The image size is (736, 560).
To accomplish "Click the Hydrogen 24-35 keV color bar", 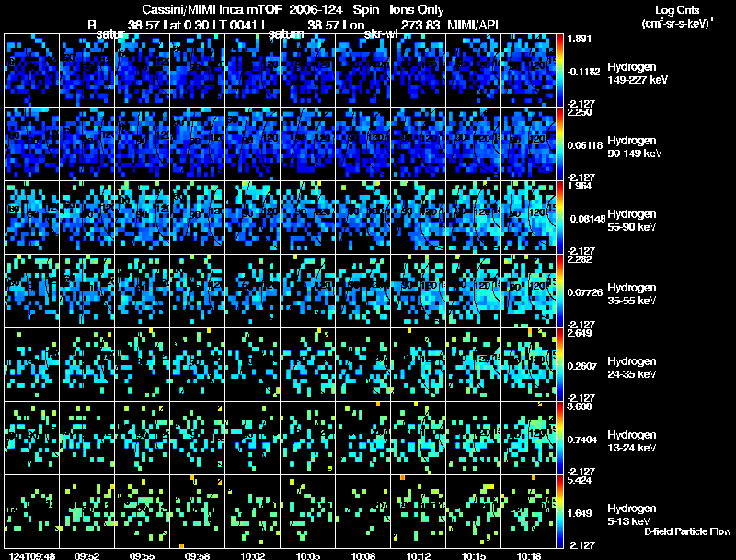I will click(x=559, y=364).
